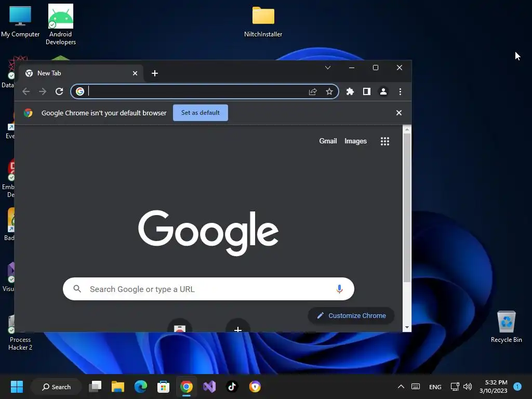The height and width of the screenshot is (399, 532).
Task: Open the network tray icon
Action: pyautogui.click(x=455, y=387)
